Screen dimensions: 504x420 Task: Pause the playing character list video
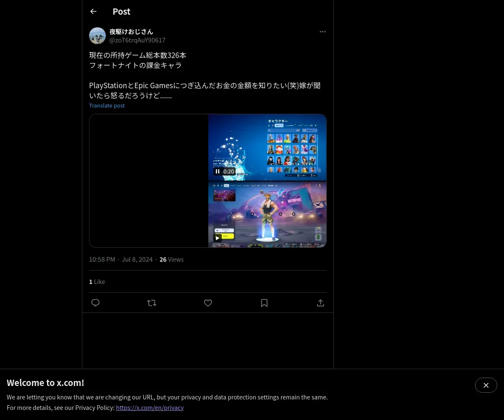(x=218, y=171)
